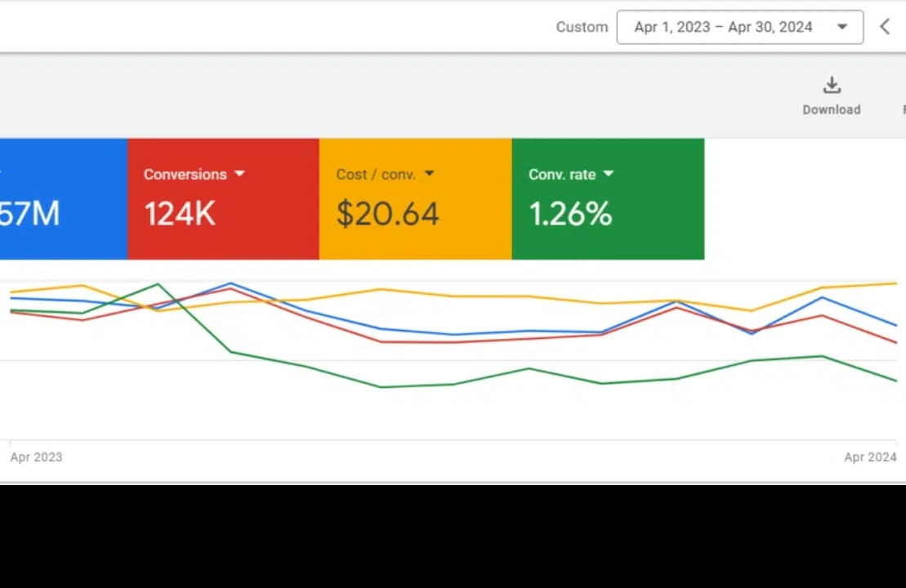This screenshot has width=906, height=588.
Task: Click the 1.26% conversion rate value
Action: [570, 214]
